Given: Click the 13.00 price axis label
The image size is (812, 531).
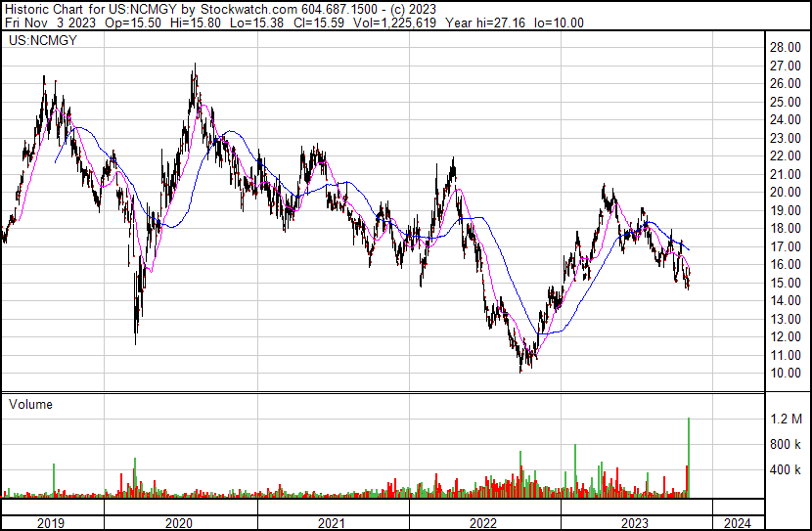Looking at the screenshot, I should [x=786, y=320].
